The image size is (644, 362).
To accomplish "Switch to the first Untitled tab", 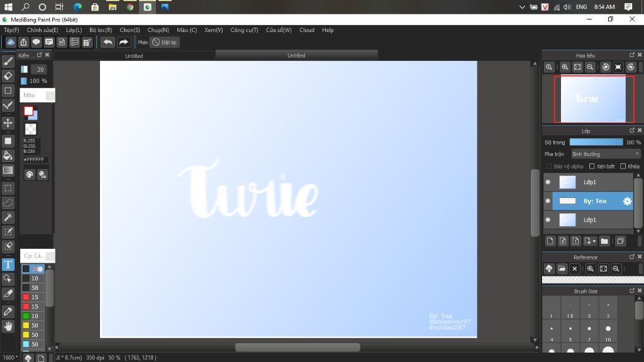I will [x=135, y=56].
